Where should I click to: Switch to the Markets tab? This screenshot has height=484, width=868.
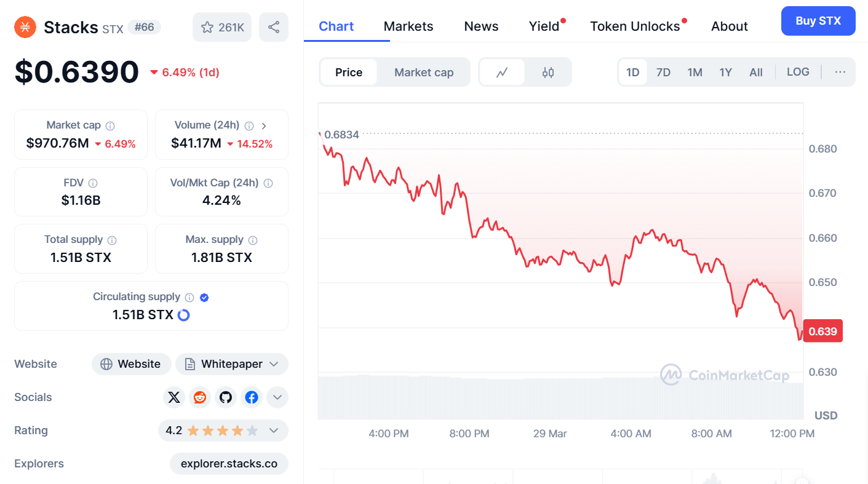408,26
